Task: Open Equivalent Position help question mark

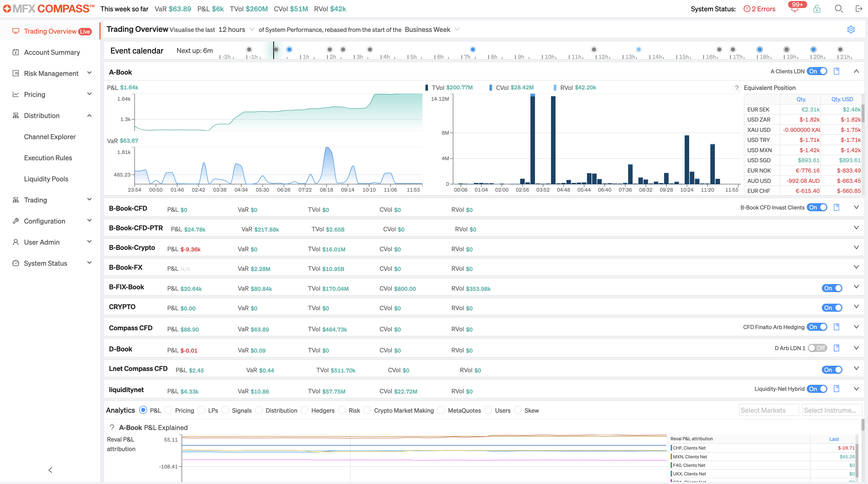Action: (x=737, y=88)
